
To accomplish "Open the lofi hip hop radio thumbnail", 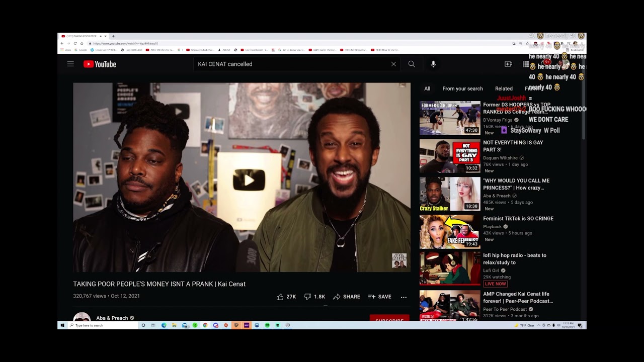I will [x=450, y=269].
